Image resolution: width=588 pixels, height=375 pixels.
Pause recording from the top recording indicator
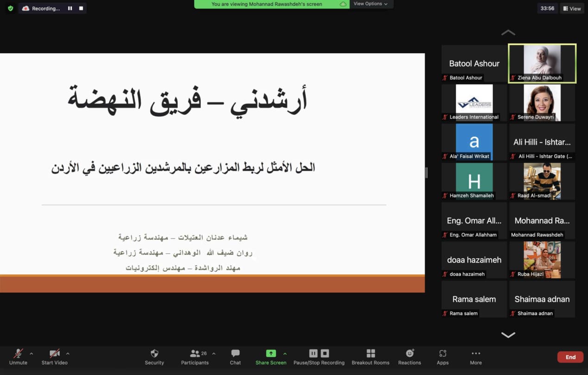click(x=70, y=8)
